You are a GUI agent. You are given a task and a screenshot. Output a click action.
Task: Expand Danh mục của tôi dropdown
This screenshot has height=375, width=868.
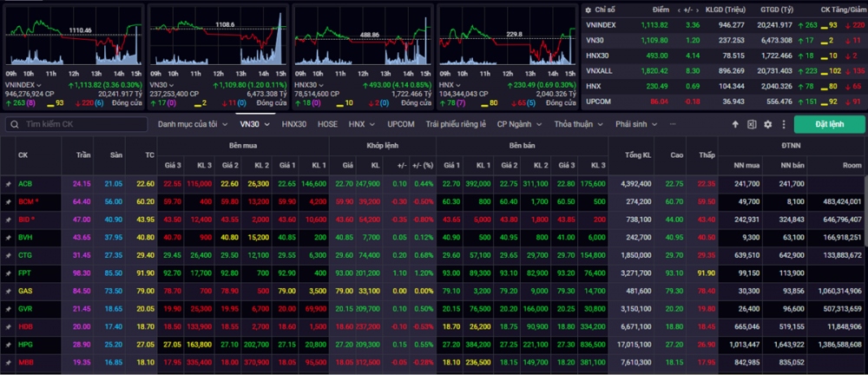[225, 125]
